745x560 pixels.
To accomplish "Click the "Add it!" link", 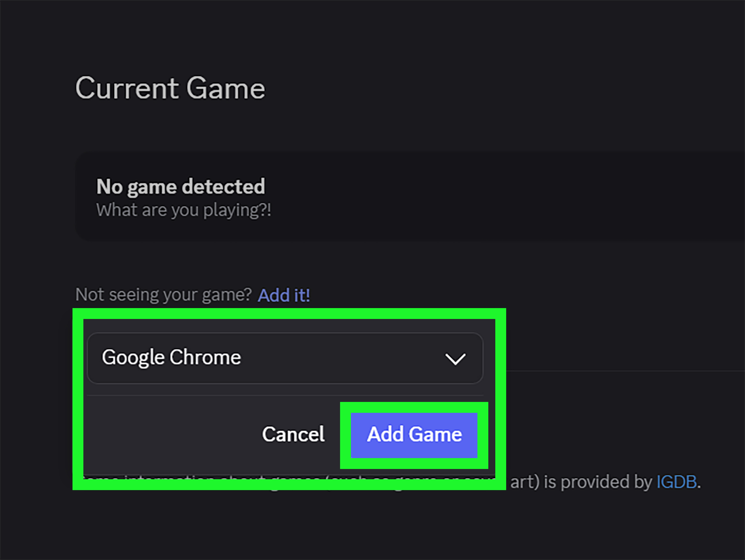I will click(x=284, y=295).
